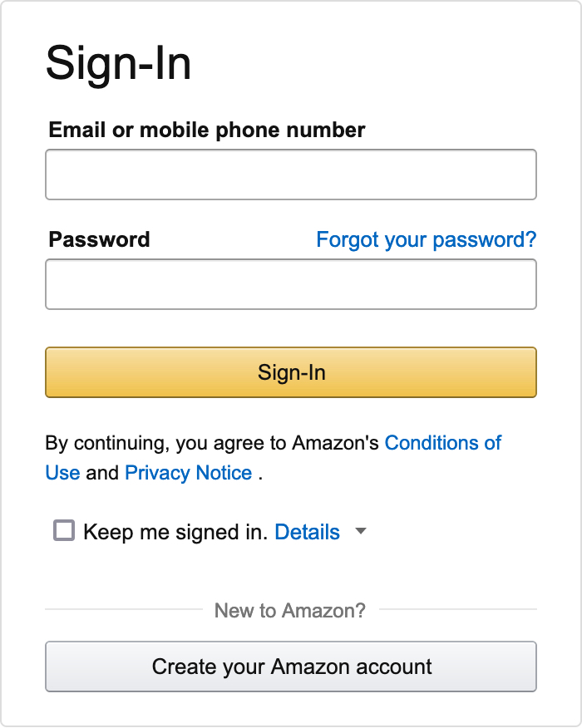Click the divider line right of New to Amazon
Viewport: 582px width, 728px height.
pyautogui.click(x=457, y=609)
